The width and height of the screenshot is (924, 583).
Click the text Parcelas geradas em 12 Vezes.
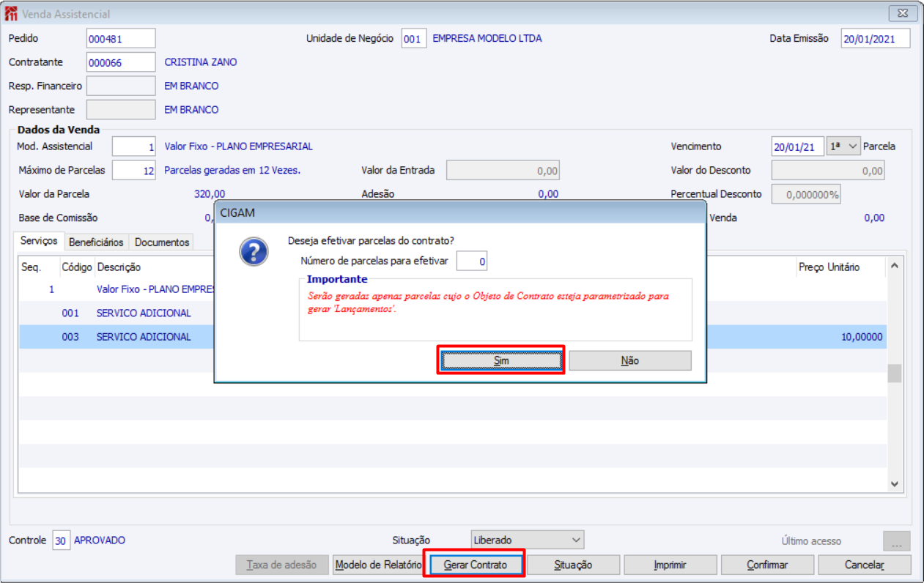click(x=232, y=170)
